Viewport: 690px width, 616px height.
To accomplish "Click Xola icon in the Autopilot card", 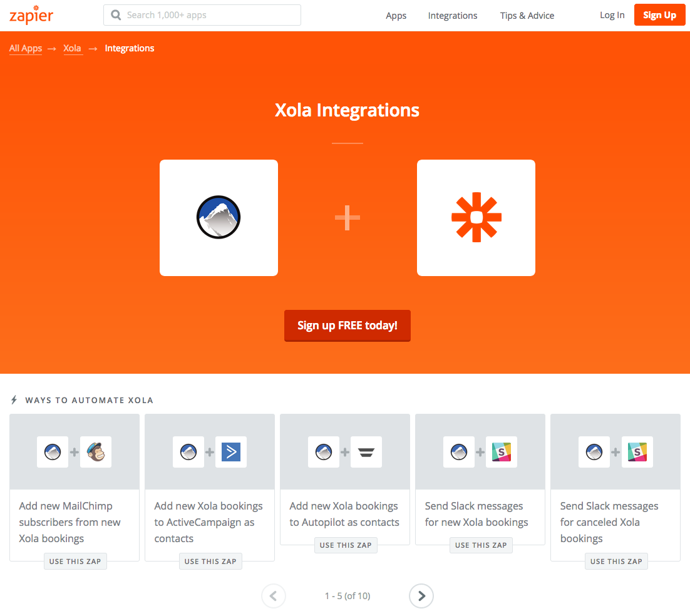I will (324, 452).
